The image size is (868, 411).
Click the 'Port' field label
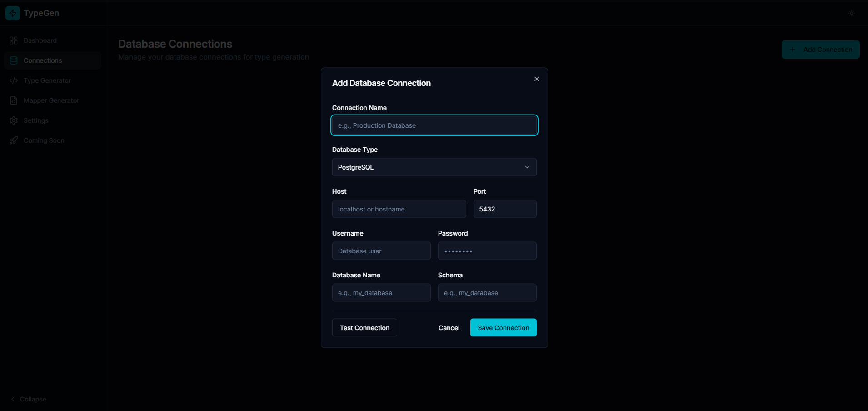click(x=479, y=191)
